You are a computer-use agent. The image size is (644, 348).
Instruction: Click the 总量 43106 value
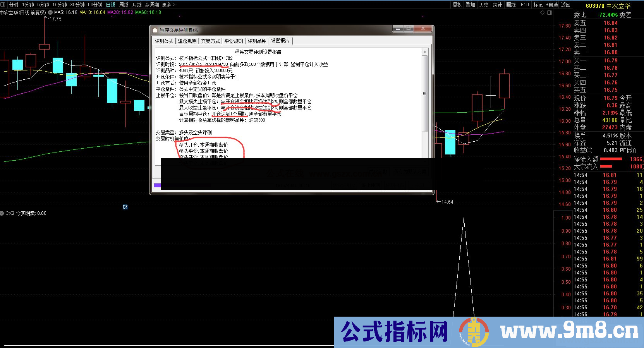coord(610,120)
